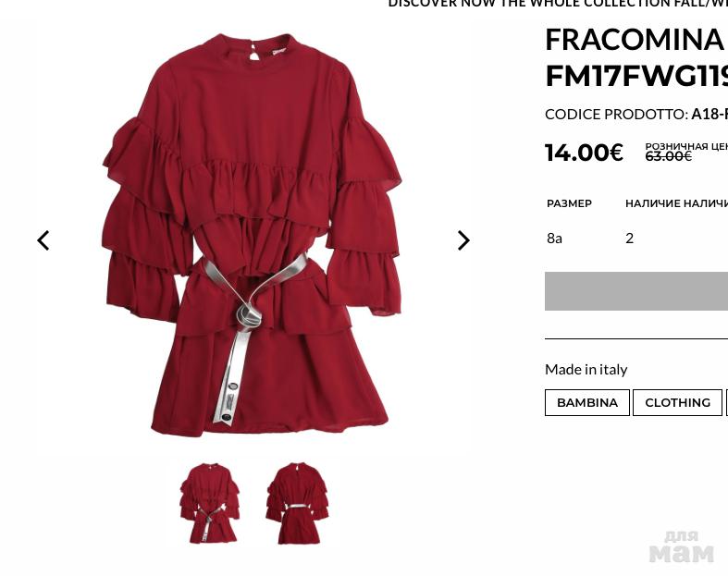Click the РОЗНИЧНАЯ ЦЕНА label
Image resolution: width=728 pixels, height=576 pixels.
(x=686, y=146)
